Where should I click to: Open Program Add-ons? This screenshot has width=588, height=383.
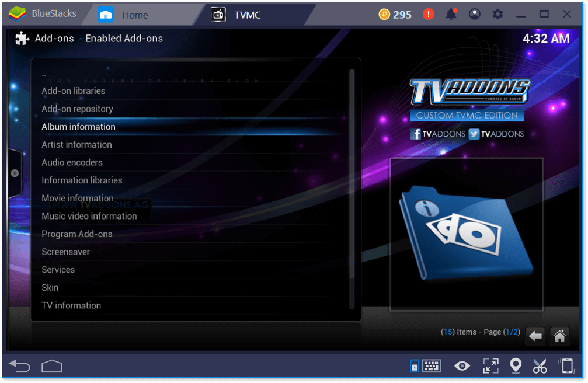[192, 234]
